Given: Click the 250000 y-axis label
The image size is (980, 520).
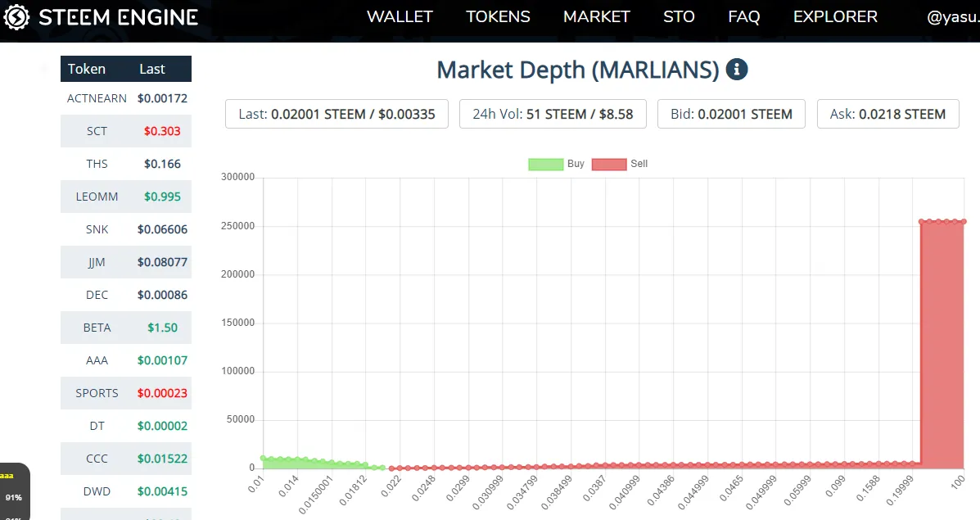Looking at the screenshot, I should (x=237, y=226).
